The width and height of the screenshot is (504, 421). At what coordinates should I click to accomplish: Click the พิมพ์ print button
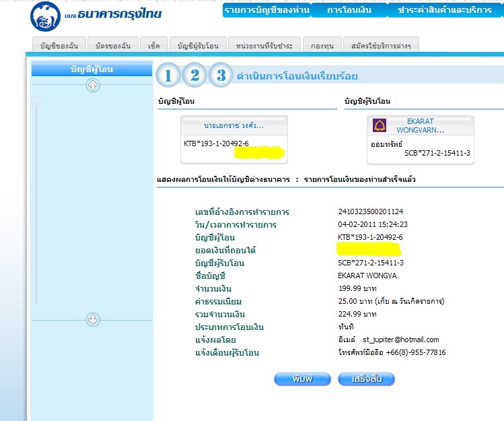(x=302, y=379)
